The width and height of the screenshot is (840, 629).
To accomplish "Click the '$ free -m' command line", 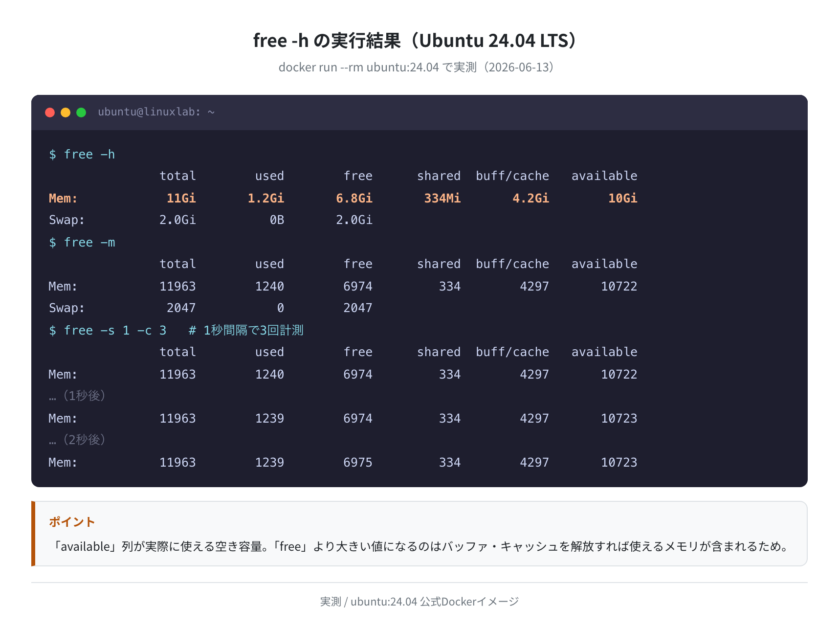I will [82, 243].
